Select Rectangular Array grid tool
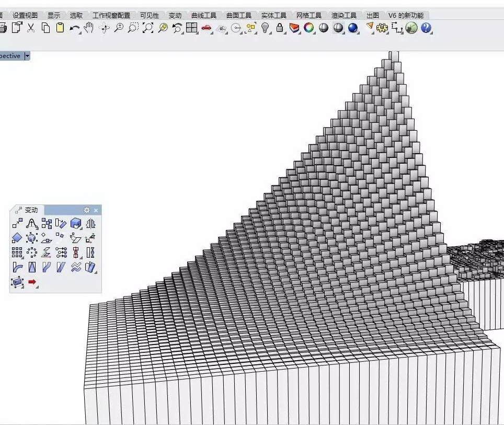 coord(17,252)
